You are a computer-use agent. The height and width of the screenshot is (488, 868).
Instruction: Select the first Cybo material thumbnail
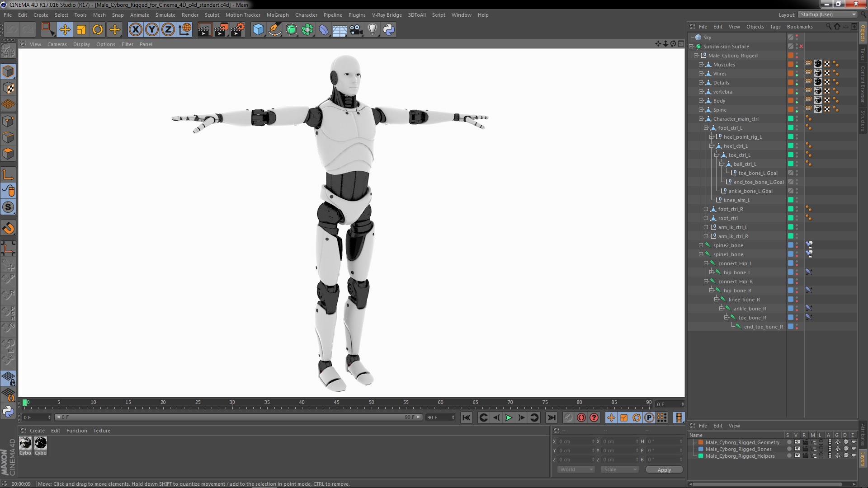[x=25, y=443]
